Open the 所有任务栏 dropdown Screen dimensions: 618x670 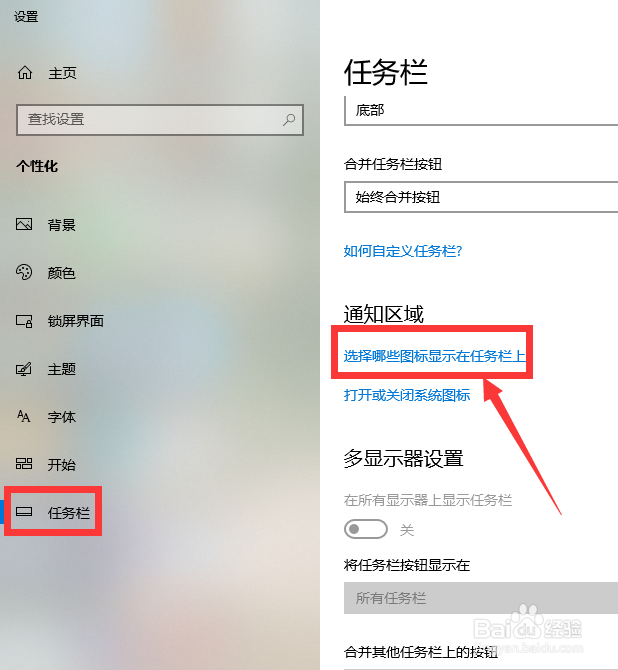pos(481,598)
